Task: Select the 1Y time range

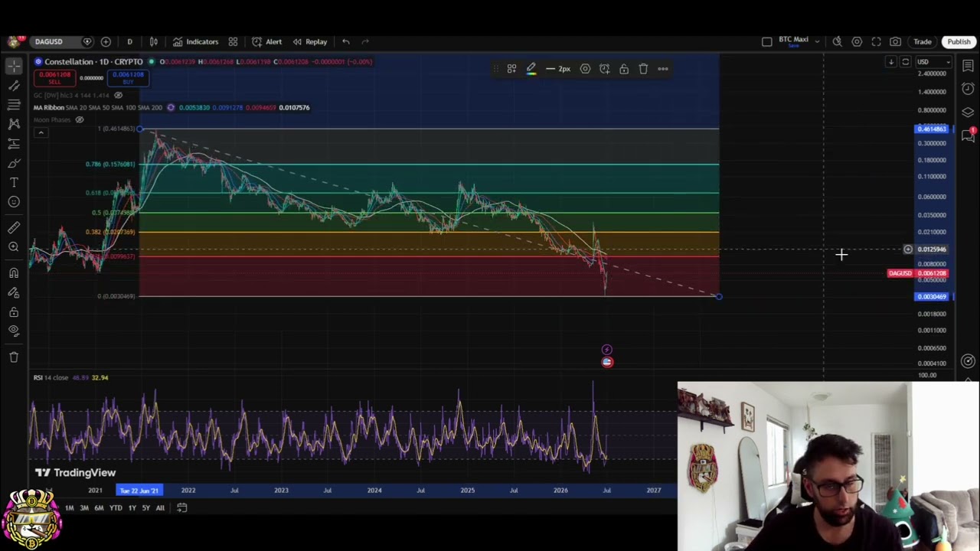Action: (132, 507)
